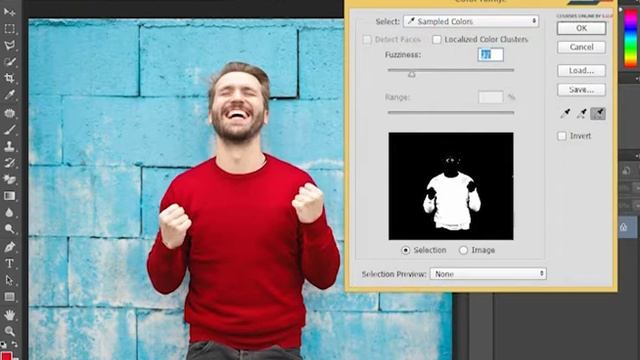Click the Range slider track

pos(451,112)
